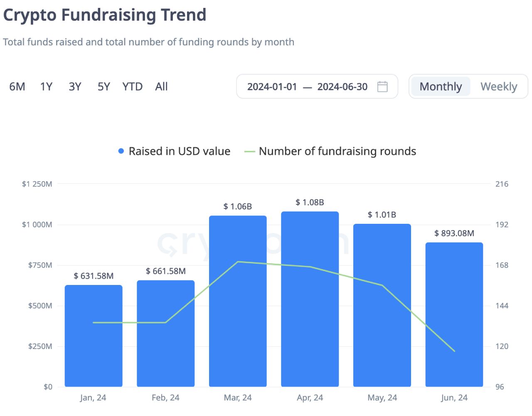This screenshot has width=532, height=416.
Task: Click the '$ 1.01B' bar label
Action: (x=382, y=215)
